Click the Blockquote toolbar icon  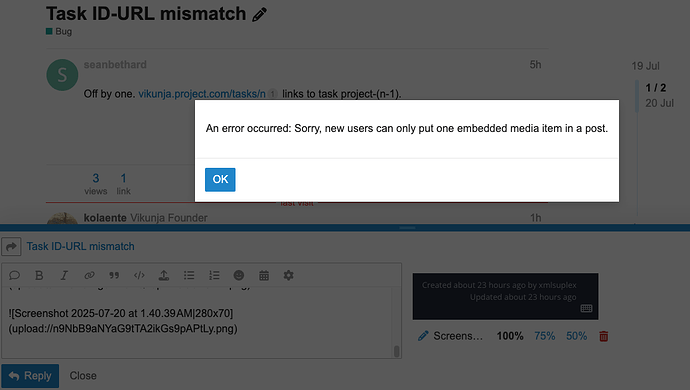[x=114, y=276]
